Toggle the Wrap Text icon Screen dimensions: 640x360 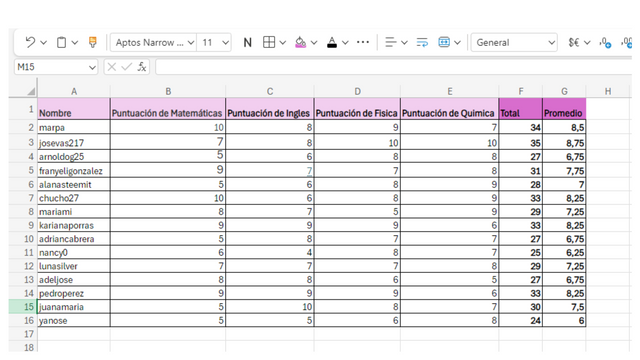422,42
